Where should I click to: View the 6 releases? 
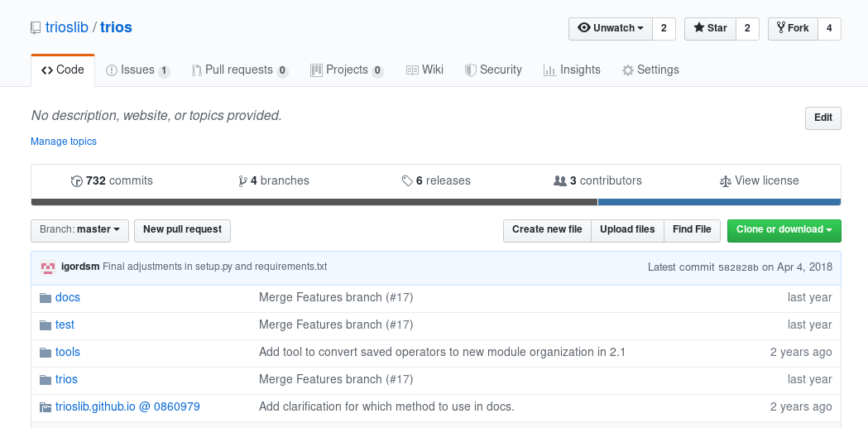[x=436, y=181]
